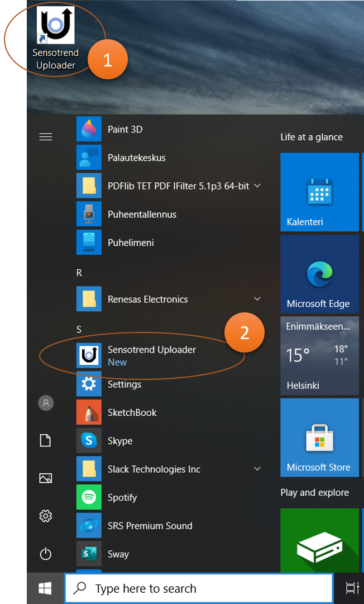Viewport: 364px width, 604px height.
Task: Click the PDFlib TET PDF IFilter folder icon
Action: pos(89,186)
